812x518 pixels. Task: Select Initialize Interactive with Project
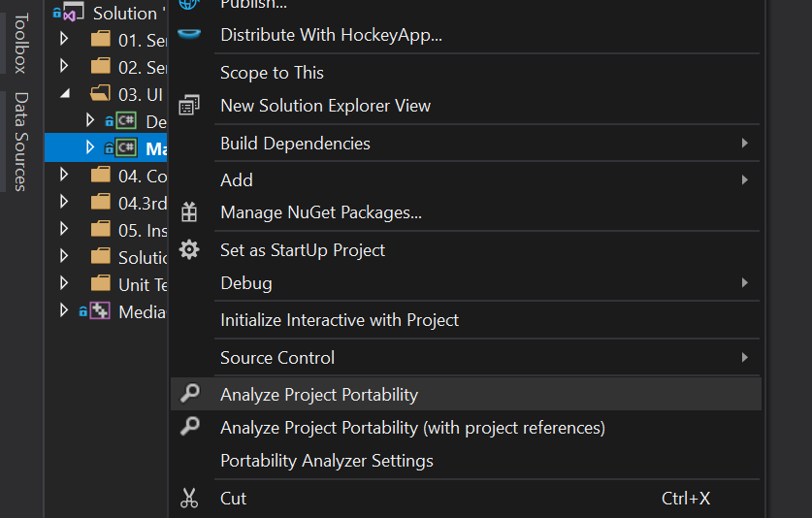click(340, 320)
